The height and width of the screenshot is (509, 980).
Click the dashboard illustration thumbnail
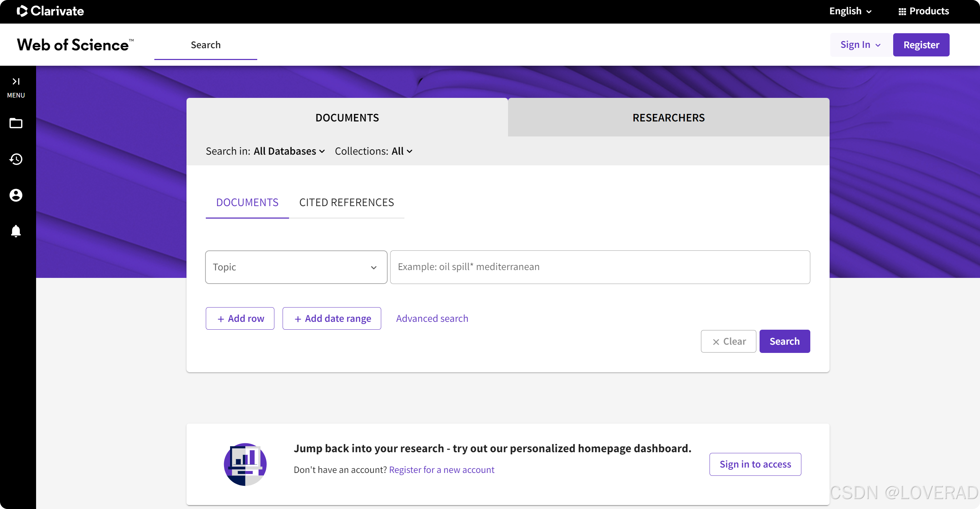click(x=245, y=464)
